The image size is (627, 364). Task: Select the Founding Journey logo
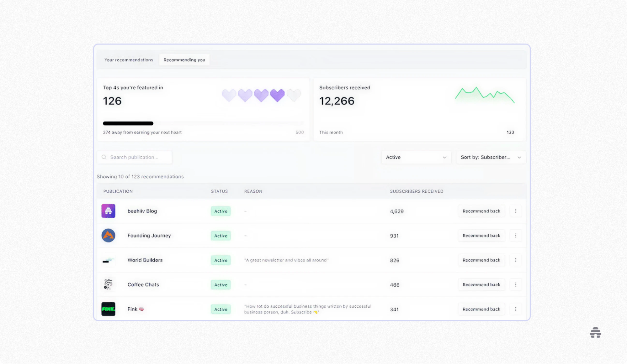click(x=108, y=235)
